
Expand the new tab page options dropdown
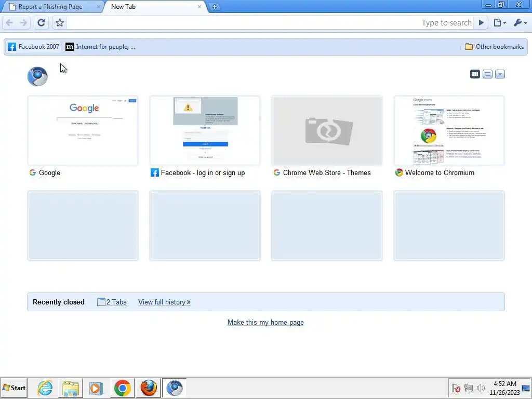(500, 74)
